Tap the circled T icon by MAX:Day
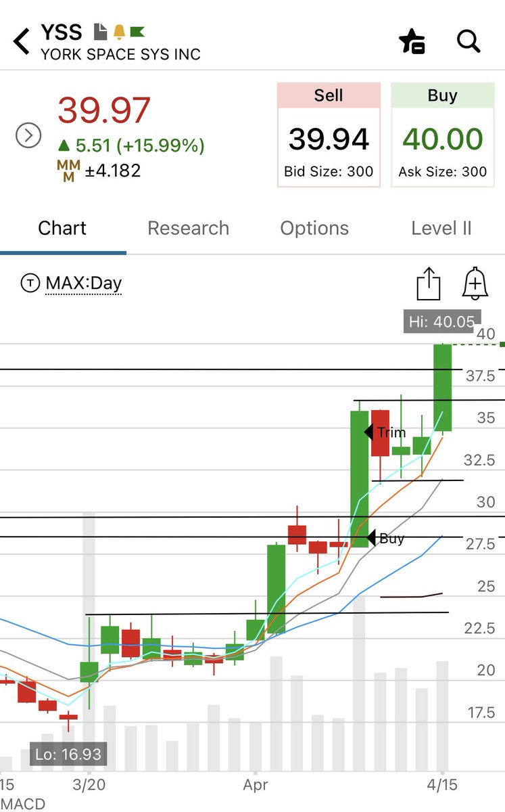This screenshot has height=812, width=505. (30, 283)
